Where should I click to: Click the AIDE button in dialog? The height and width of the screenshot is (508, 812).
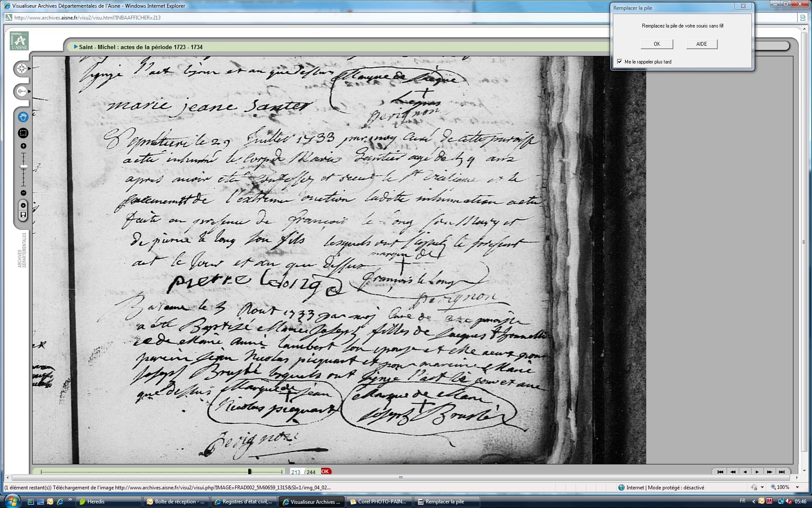point(701,44)
